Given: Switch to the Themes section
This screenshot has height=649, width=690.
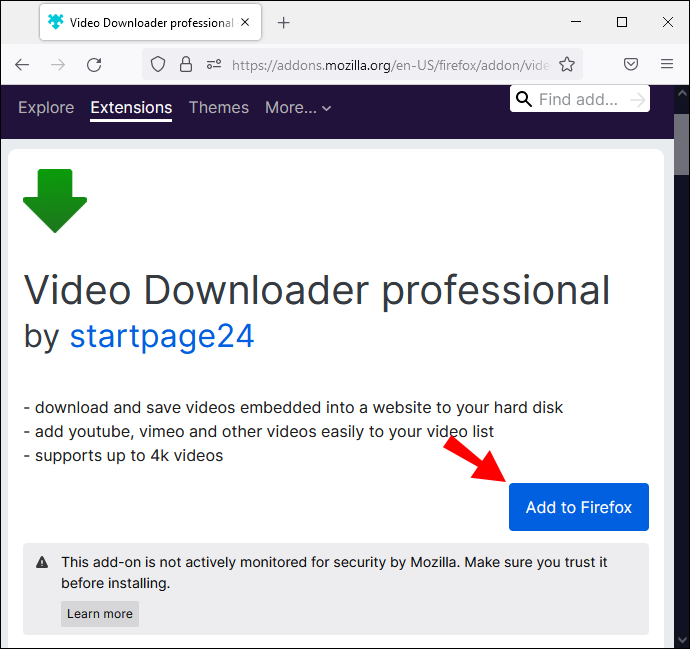Looking at the screenshot, I should 219,107.
